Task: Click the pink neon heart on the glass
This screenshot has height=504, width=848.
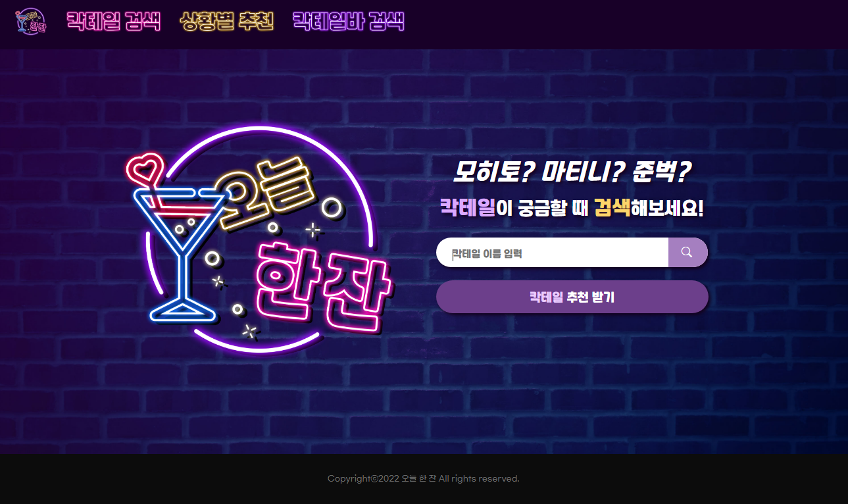Action: click(144, 169)
